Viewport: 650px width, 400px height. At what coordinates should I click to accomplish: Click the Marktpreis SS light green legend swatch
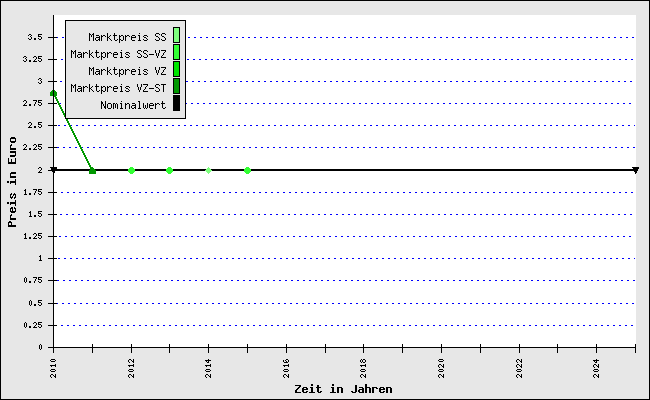point(176,37)
